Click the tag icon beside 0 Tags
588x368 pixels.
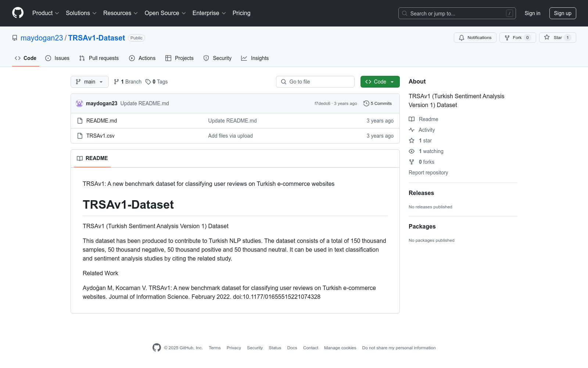[x=148, y=82]
